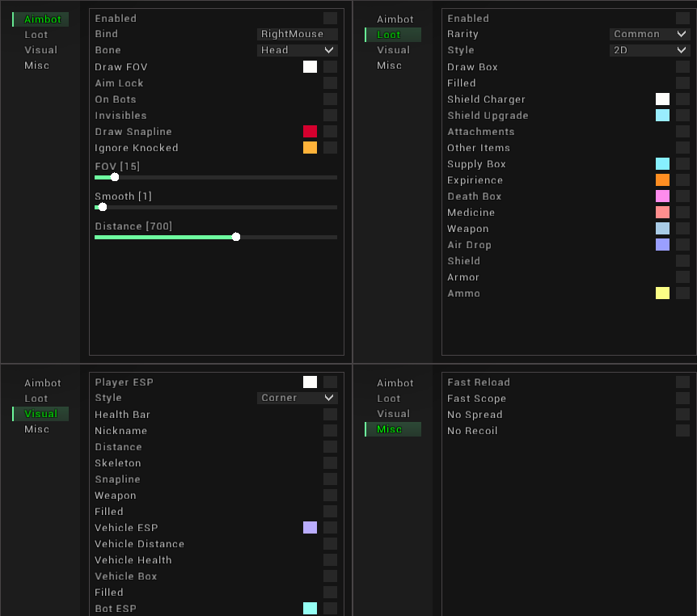Image resolution: width=697 pixels, height=616 pixels.
Task: Toggle the Skeleton checkbox
Action: [x=330, y=462]
